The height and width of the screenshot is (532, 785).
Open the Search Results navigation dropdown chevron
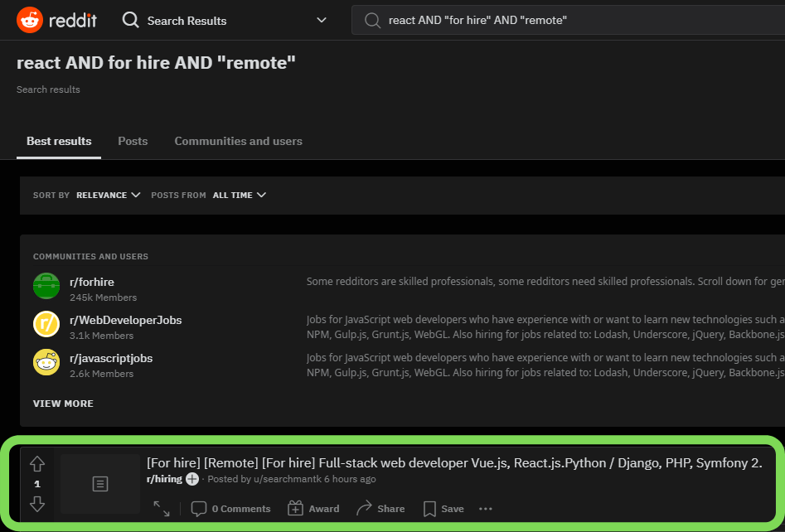[322, 20]
